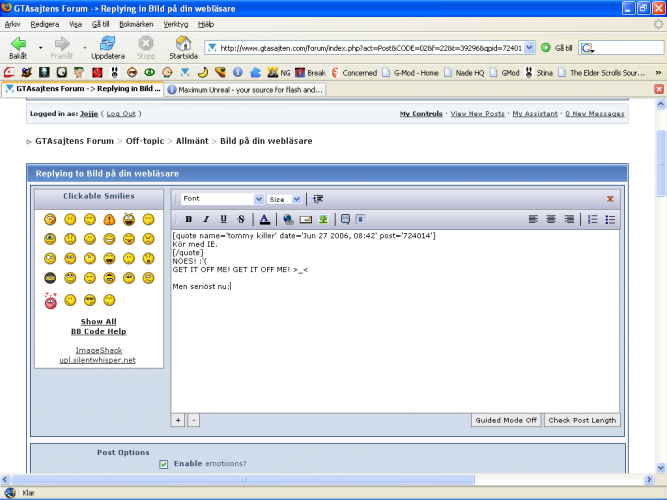Apply strikethrough formatting to text

pyautogui.click(x=240, y=219)
